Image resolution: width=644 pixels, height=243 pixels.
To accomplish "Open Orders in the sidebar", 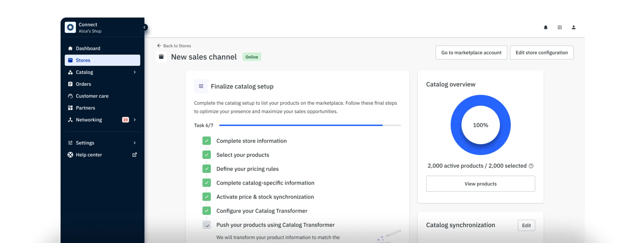I will [102, 84].
